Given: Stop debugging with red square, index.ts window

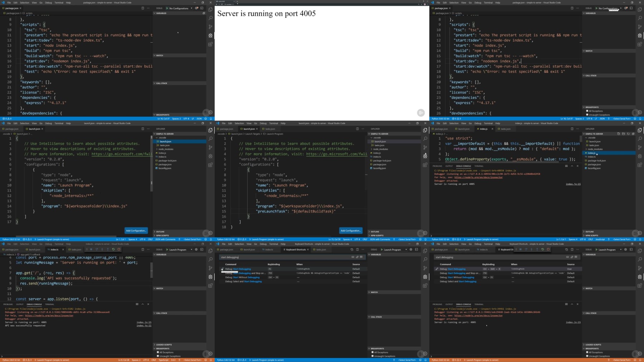Looking at the screenshot, I should click(x=119, y=249).
